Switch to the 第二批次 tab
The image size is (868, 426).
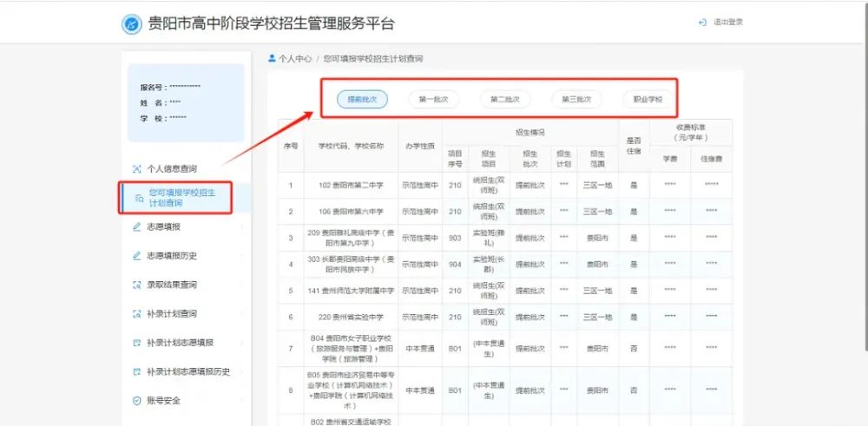[x=504, y=100]
